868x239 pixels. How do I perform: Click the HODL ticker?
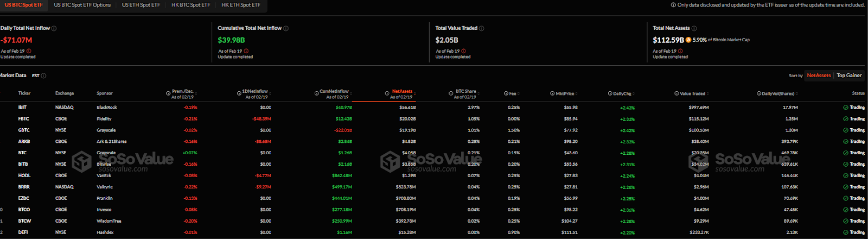pyautogui.click(x=24, y=175)
